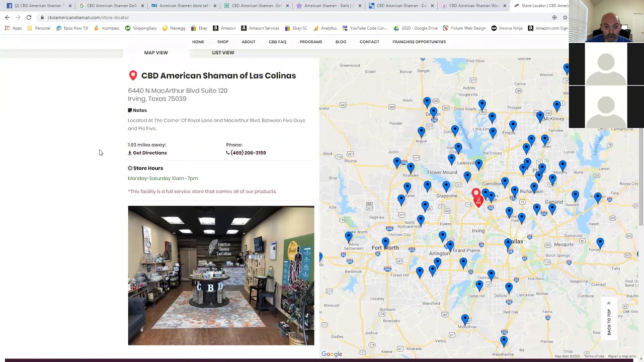
Task: Switch to American Shaman store sells tab
Action: 183,6
